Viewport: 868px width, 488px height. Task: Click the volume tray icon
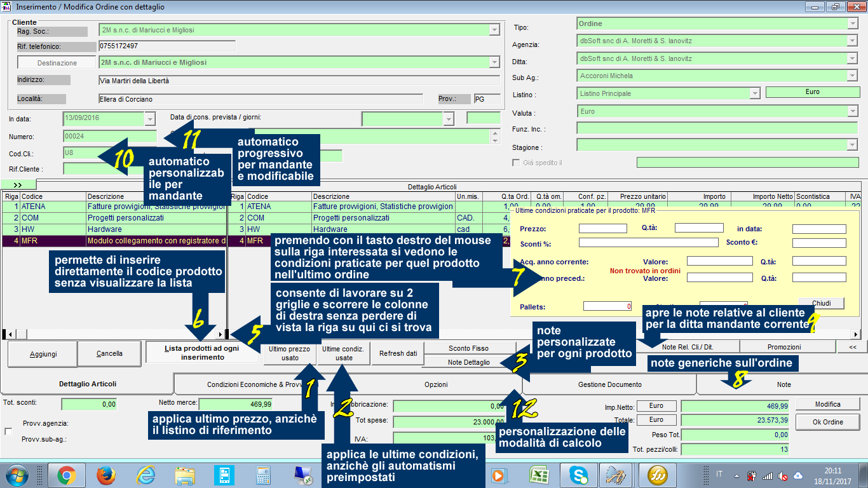click(x=783, y=475)
